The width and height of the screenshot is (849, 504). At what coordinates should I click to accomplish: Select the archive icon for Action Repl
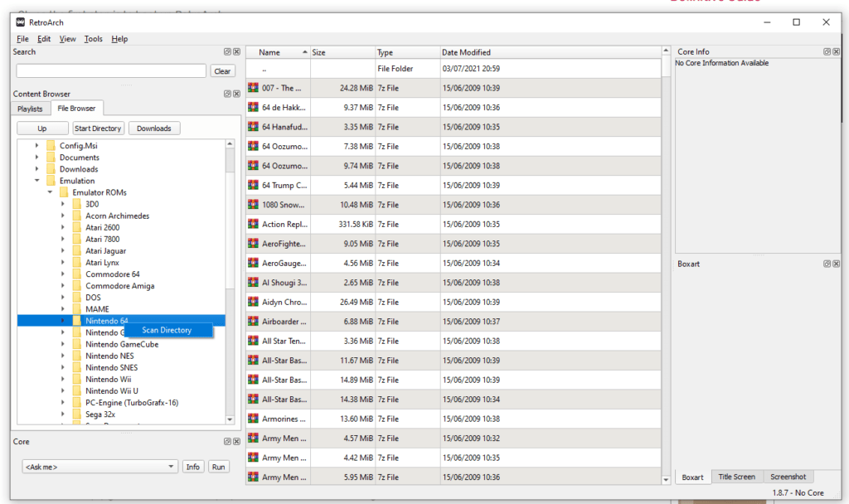tap(253, 224)
